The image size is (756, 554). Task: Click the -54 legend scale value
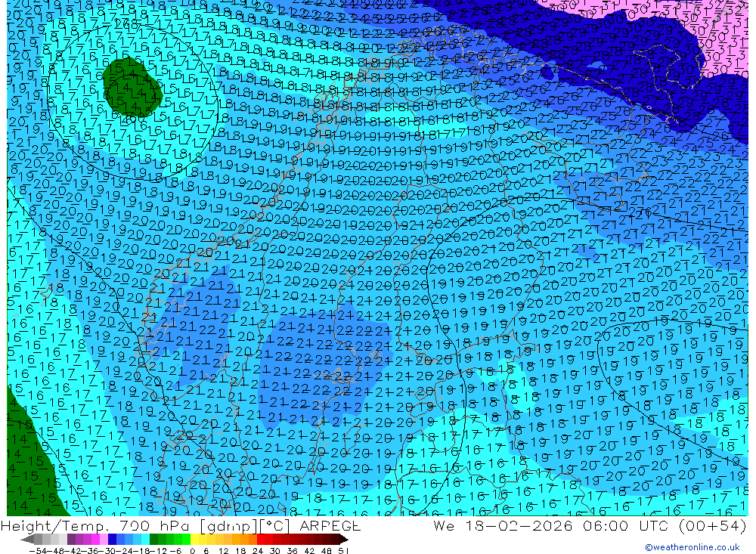[x=38, y=551]
